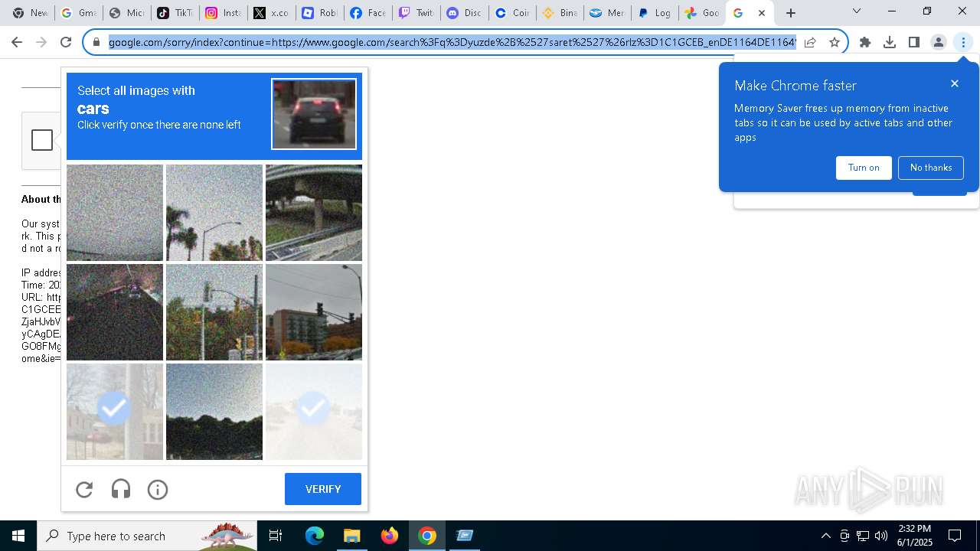Select the traffic light and building tile
Image resolution: width=980 pixels, height=551 pixels.
tap(314, 312)
